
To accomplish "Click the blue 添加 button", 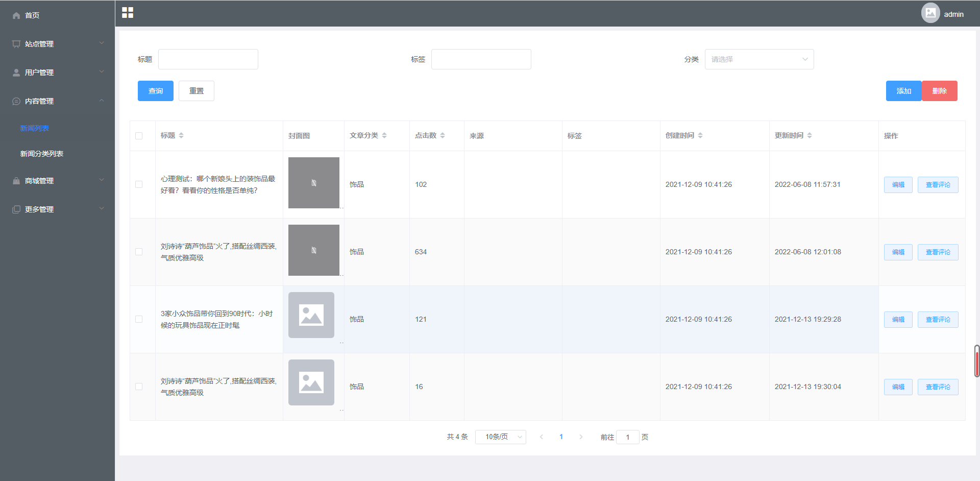I will coord(903,91).
